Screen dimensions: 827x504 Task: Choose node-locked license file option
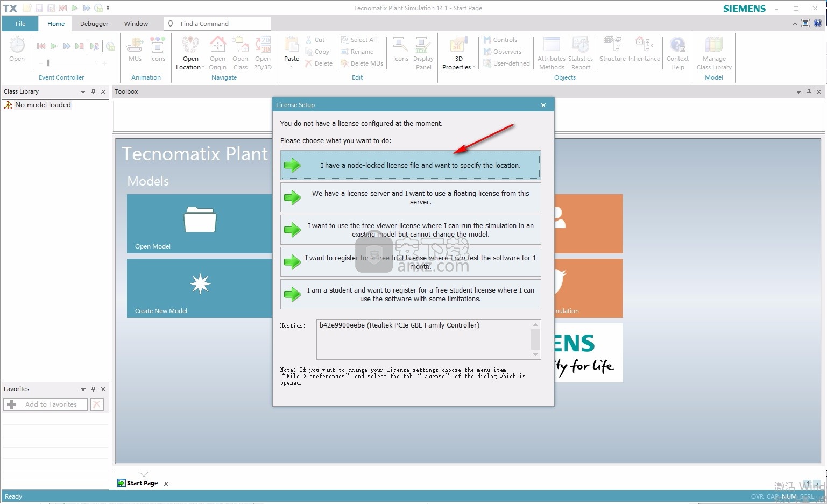coord(410,165)
